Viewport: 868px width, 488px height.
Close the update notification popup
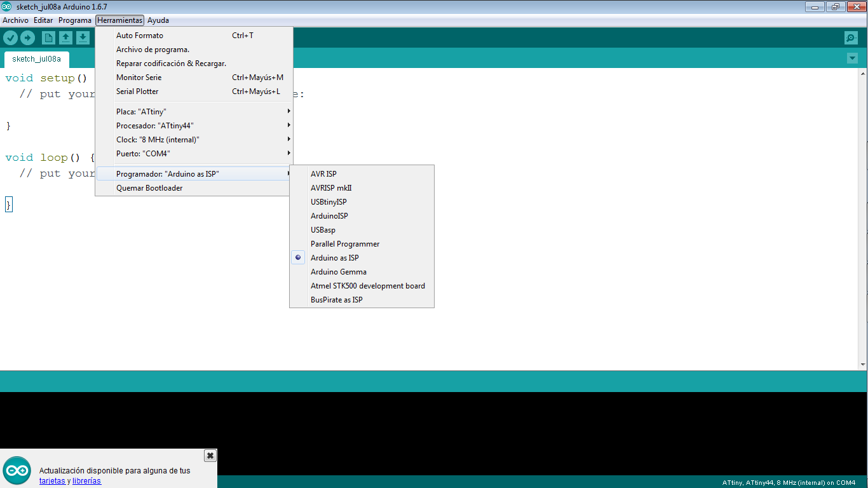click(210, 456)
